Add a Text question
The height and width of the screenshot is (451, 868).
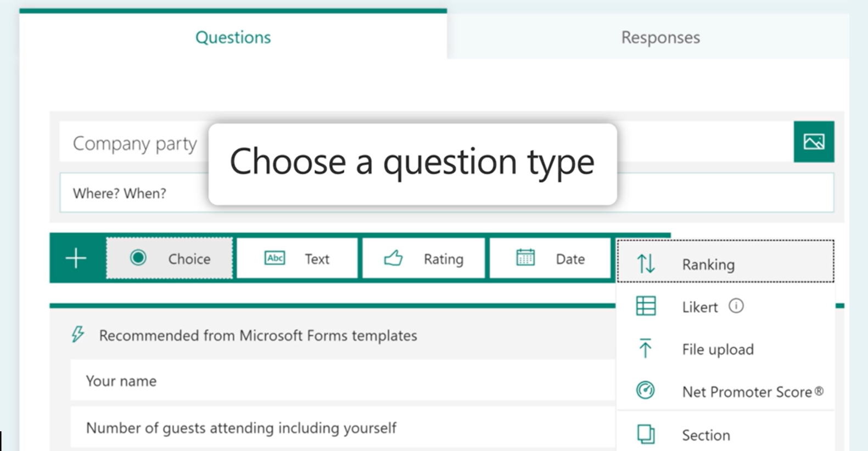[297, 258]
